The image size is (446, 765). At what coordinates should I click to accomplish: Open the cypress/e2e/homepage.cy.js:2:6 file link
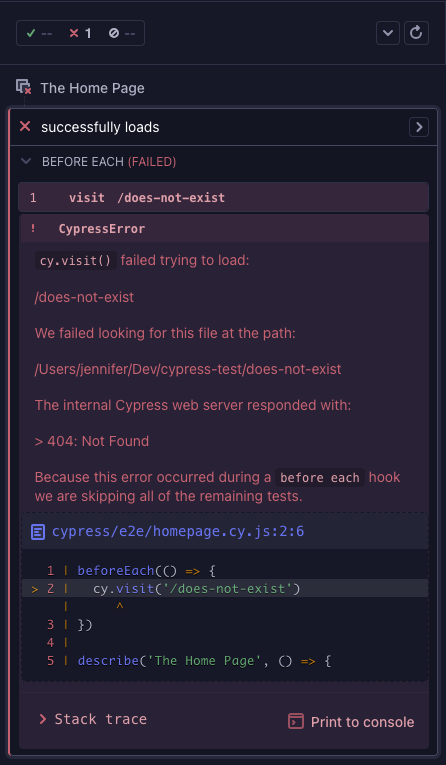[178, 531]
